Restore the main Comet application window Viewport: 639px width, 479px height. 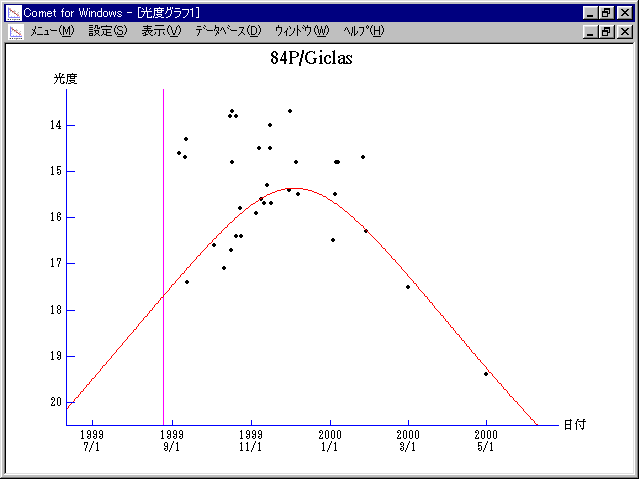pyautogui.click(x=606, y=13)
